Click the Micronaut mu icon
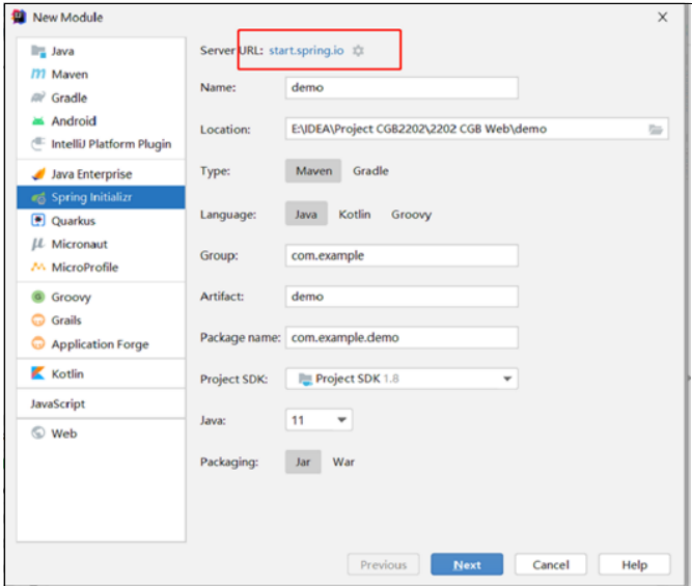 click(x=38, y=244)
